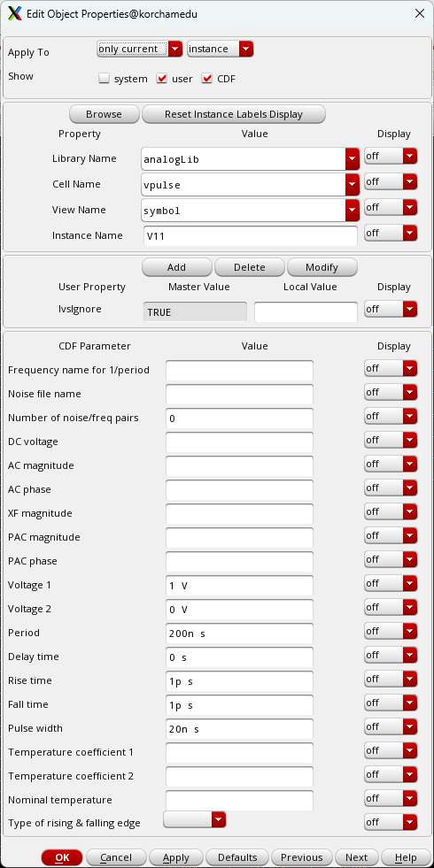Image resolution: width=434 pixels, height=868 pixels.
Task: Open the instance type dropdown
Action: pyautogui.click(x=221, y=49)
